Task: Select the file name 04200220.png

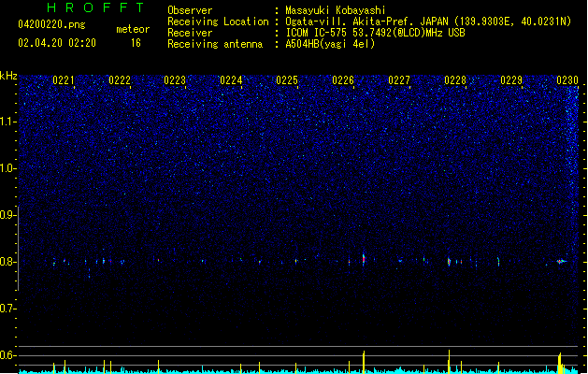Action: [51, 24]
